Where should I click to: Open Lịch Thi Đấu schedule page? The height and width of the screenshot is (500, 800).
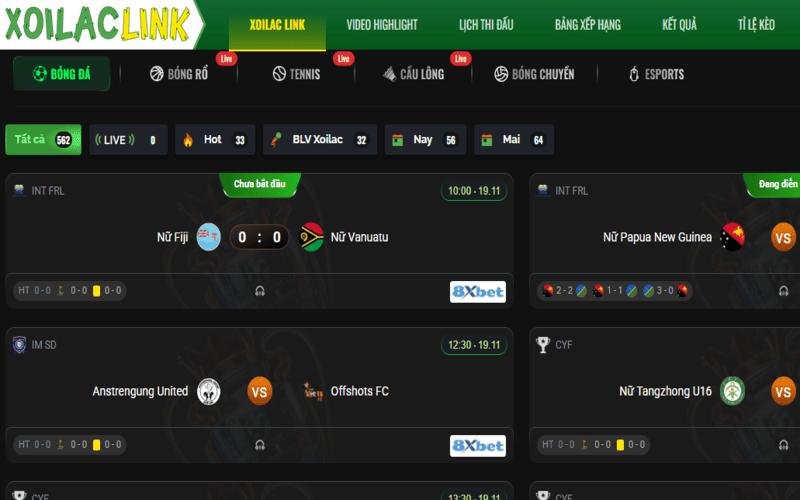(x=486, y=24)
